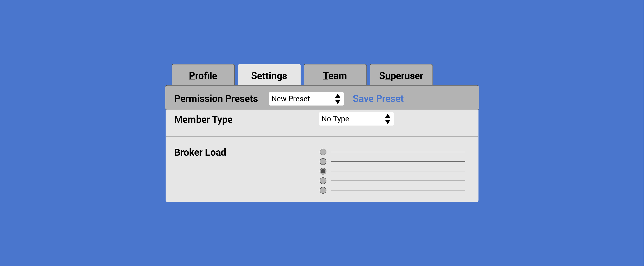Click the selected third Broker Load radio
Image resolution: width=644 pixels, height=266 pixels.
click(x=323, y=171)
